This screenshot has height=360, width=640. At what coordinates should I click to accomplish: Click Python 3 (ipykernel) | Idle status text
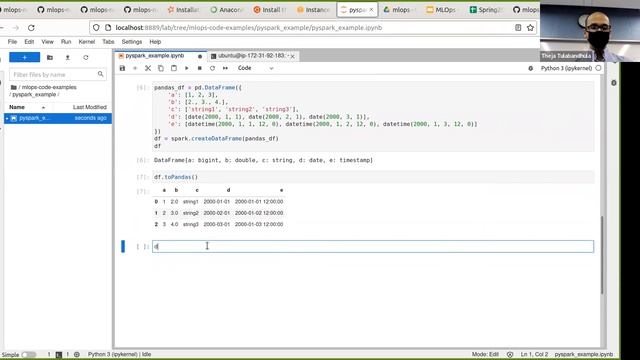point(119,354)
